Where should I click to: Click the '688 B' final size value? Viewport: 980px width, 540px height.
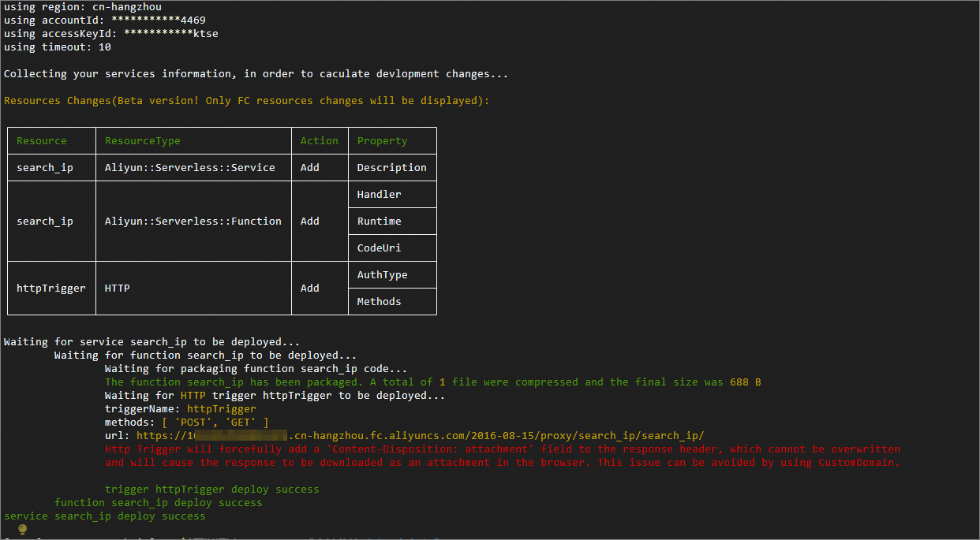click(746, 382)
